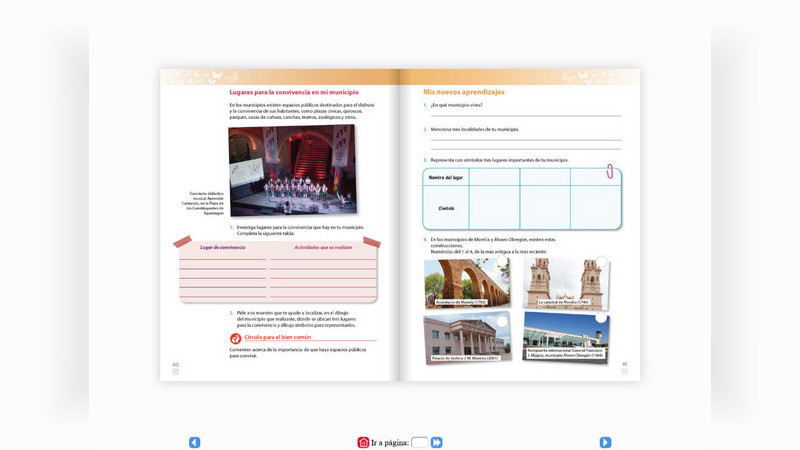Open the concert stage photo
Viewport: 800px width, 450px height.
click(x=292, y=170)
